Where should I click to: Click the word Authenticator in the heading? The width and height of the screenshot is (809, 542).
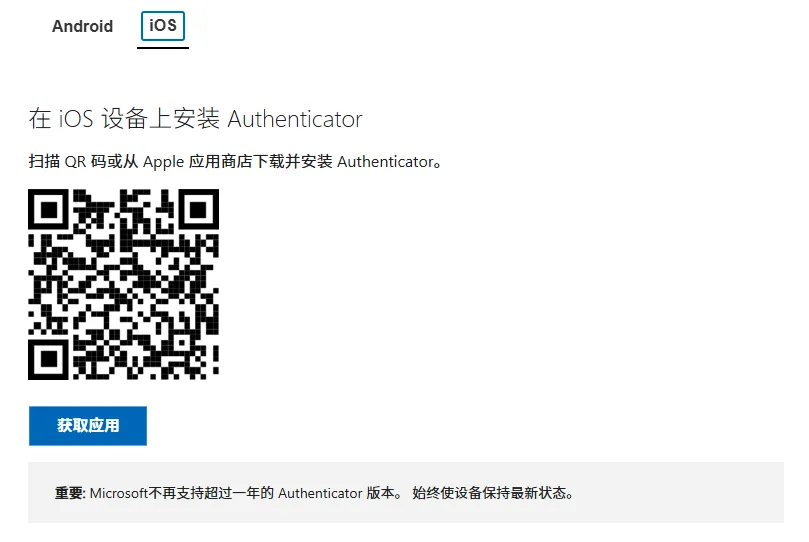(295, 119)
